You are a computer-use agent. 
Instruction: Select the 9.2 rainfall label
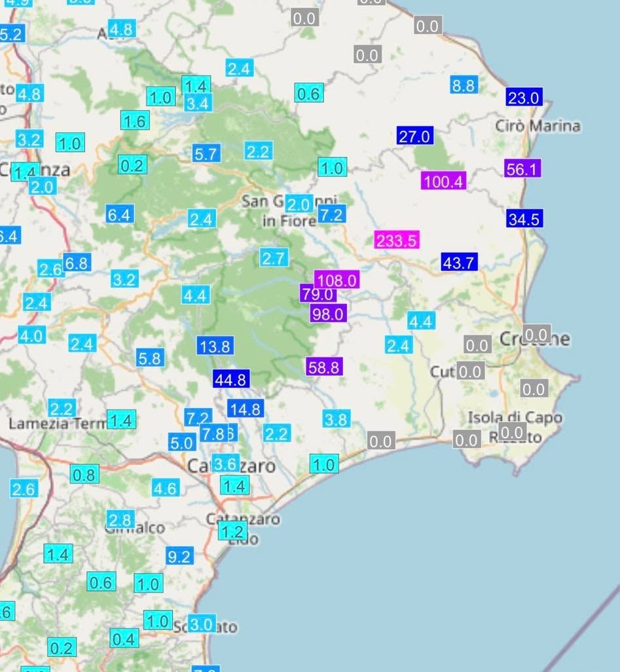point(179,556)
